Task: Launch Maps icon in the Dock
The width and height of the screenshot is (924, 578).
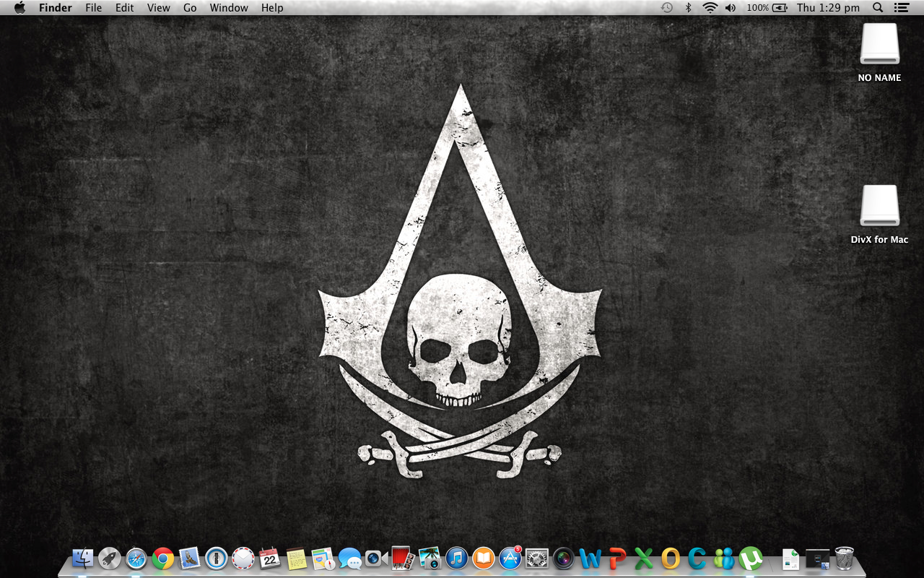Action: (323, 558)
